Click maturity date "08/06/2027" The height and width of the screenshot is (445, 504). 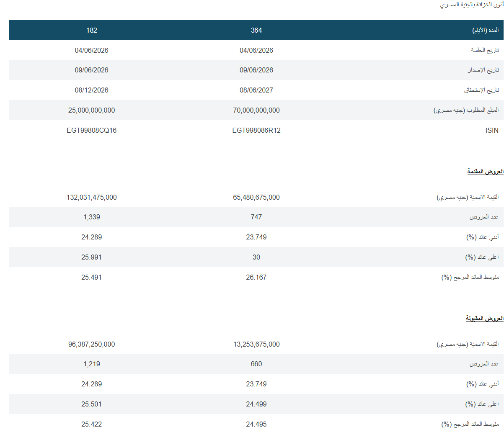point(256,90)
